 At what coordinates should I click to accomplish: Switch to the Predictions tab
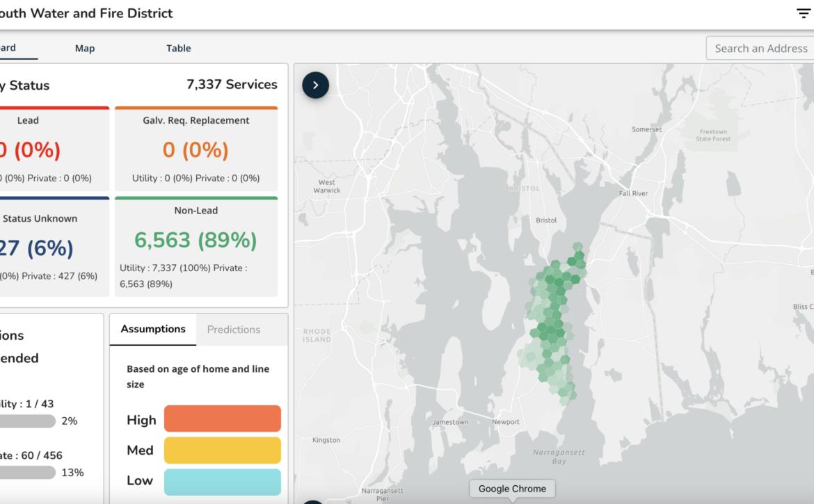(x=234, y=330)
